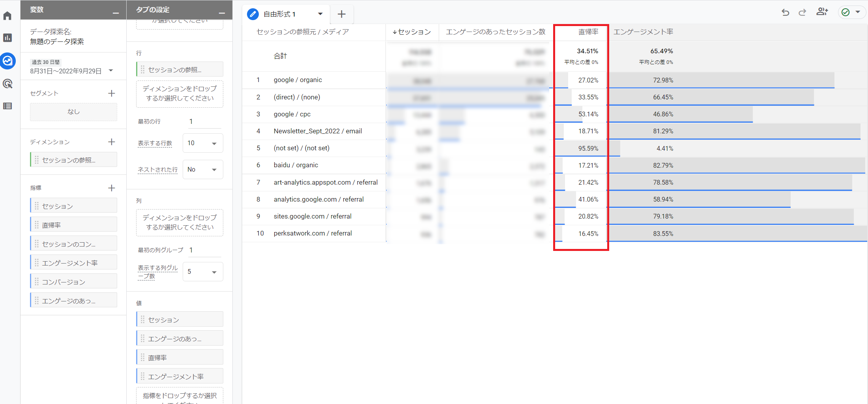The width and height of the screenshot is (868, 404).
Task: Open the Advertising icon in sidebar
Action: [x=7, y=84]
